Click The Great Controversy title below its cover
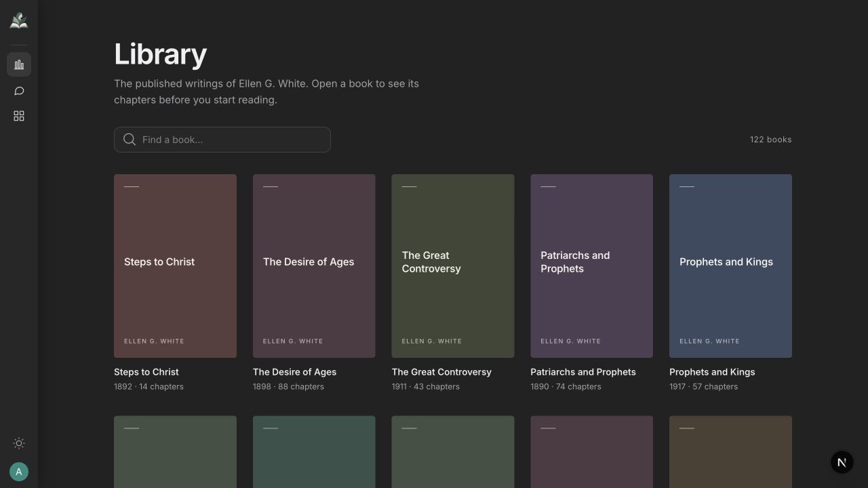The image size is (868, 488). [x=441, y=372]
